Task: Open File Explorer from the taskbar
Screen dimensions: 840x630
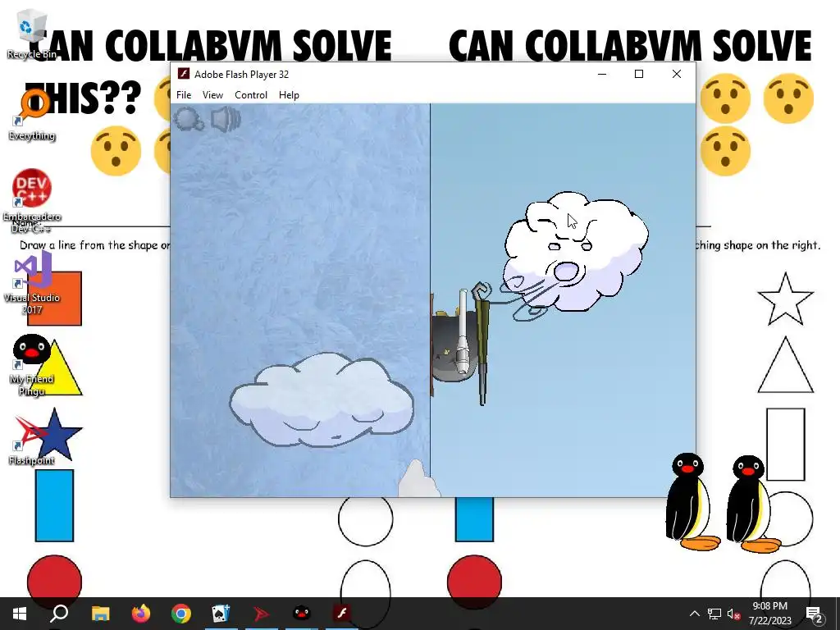Action: [x=100, y=614]
